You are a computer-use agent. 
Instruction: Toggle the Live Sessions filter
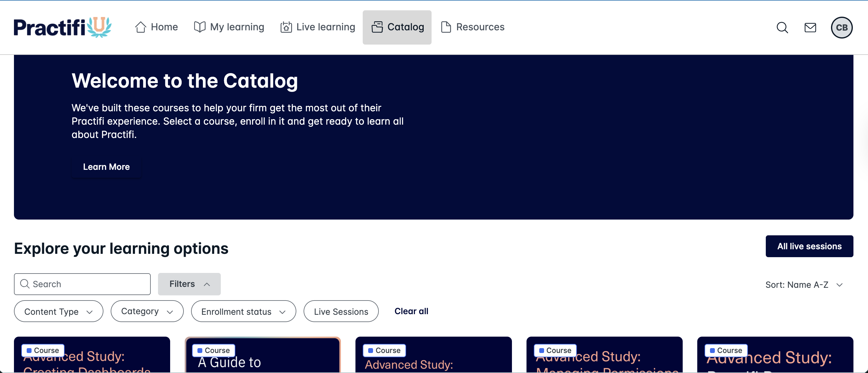coord(341,311)
